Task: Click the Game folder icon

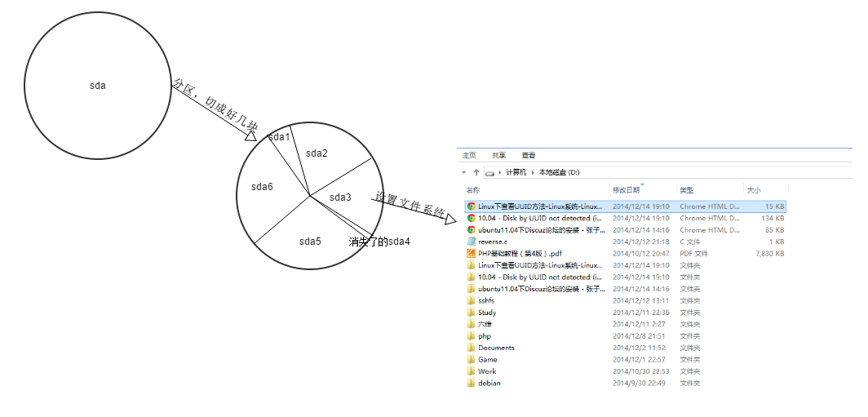Action: (x=471, y=359)
